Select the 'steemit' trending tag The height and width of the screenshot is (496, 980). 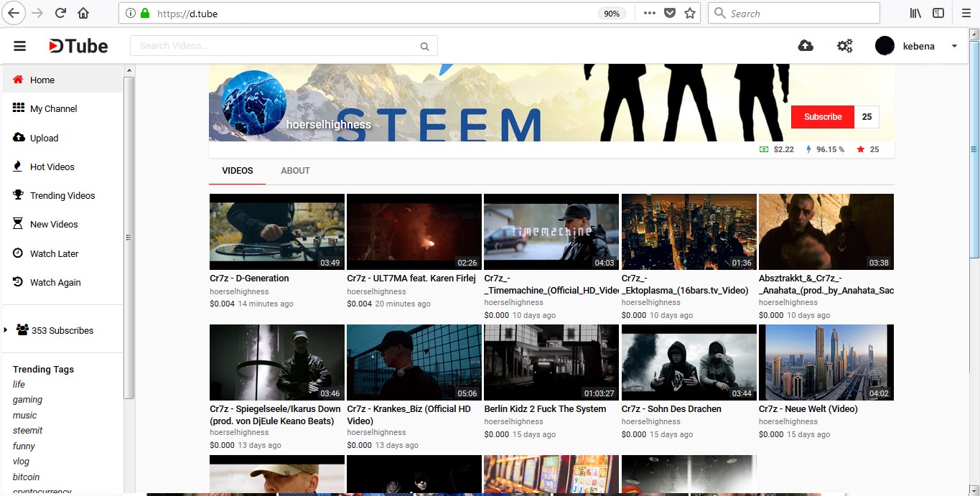(27, 431)
